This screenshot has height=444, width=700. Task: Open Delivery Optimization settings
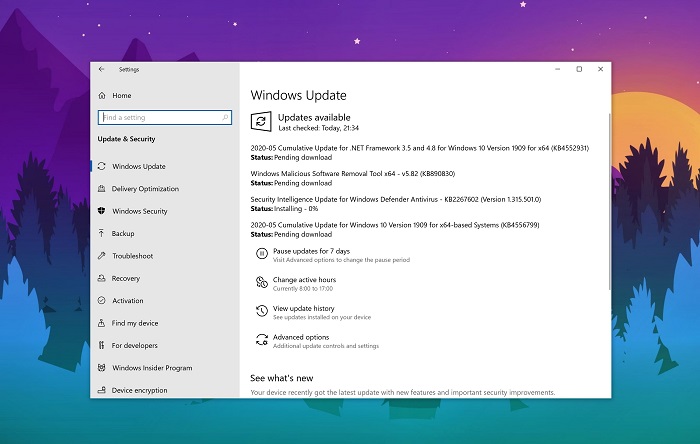click(145, 189)
